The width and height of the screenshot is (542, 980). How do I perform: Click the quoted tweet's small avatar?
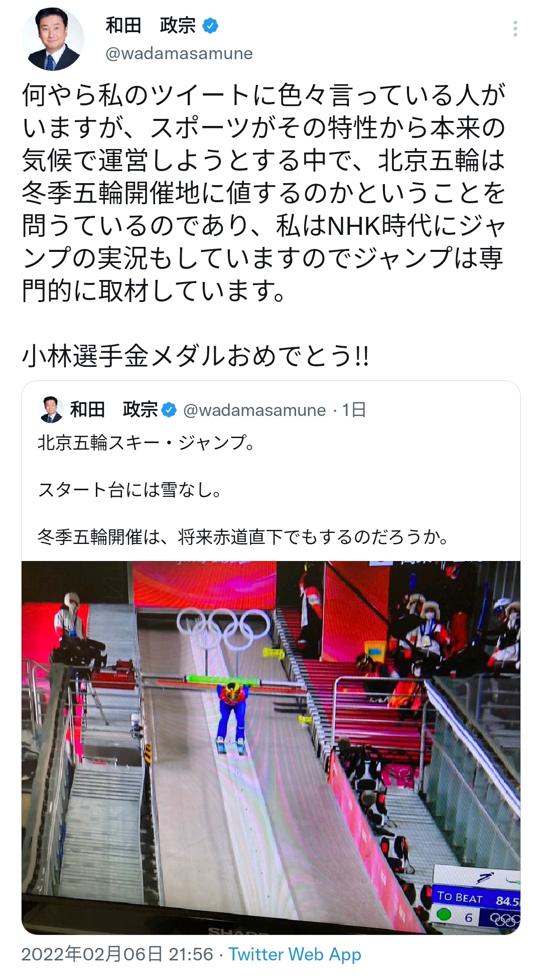51,409
